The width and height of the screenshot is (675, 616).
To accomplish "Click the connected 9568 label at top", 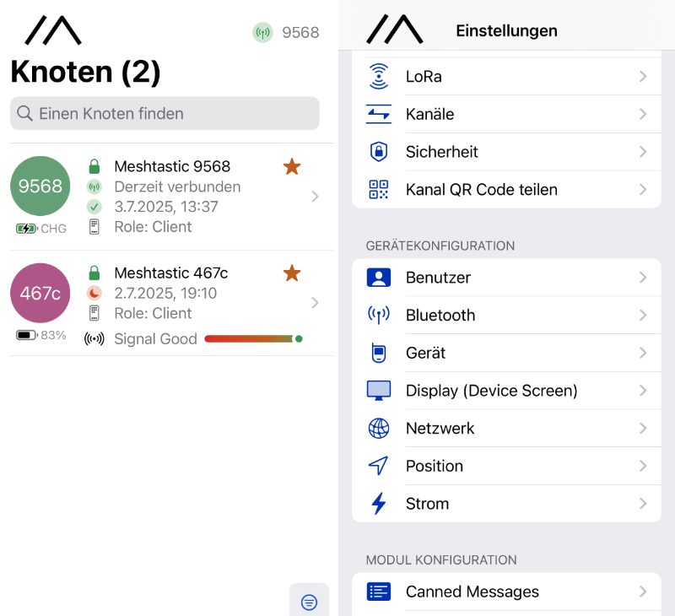I will tap(300, 33).
